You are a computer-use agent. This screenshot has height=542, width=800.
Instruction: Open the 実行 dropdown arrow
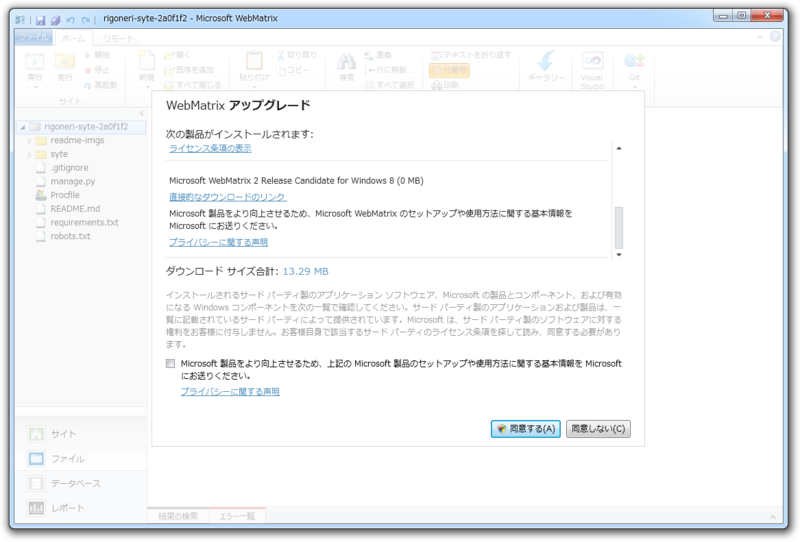(x=35, y=87)
